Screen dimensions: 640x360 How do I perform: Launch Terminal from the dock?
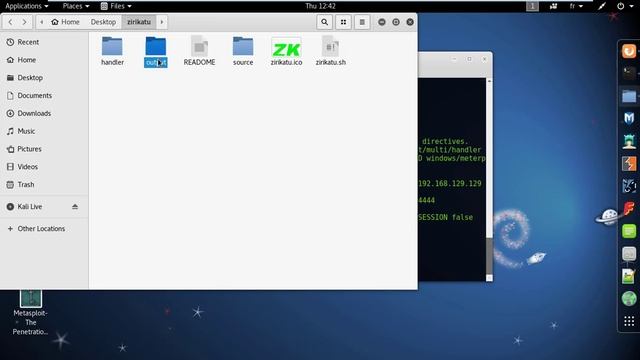point(629,73)
